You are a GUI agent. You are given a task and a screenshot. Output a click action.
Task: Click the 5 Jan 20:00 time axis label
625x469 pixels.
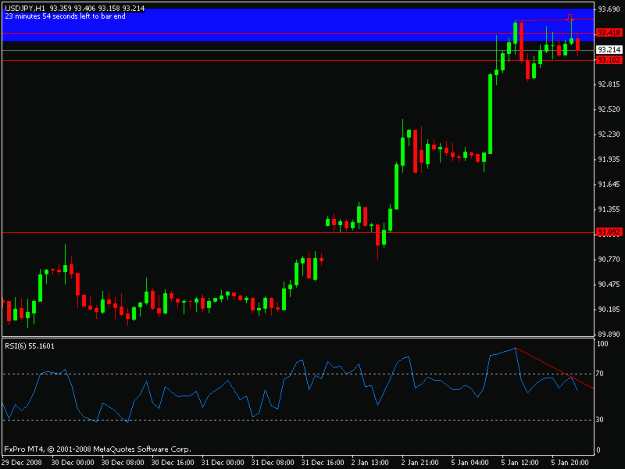tap(570, 463)
